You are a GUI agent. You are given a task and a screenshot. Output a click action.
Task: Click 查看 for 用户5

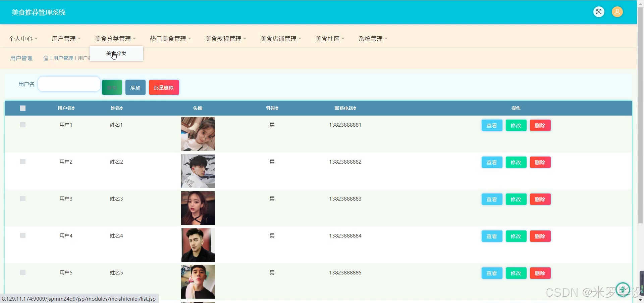492,273
